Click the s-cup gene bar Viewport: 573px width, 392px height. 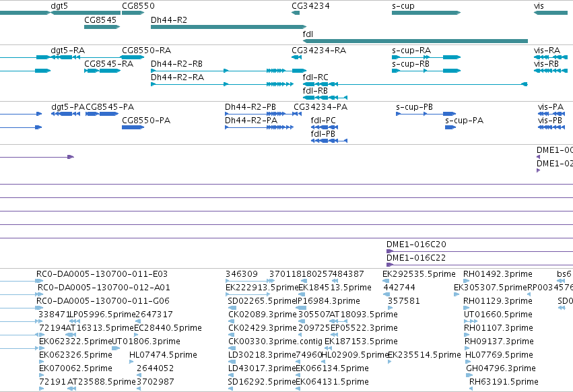426,13
